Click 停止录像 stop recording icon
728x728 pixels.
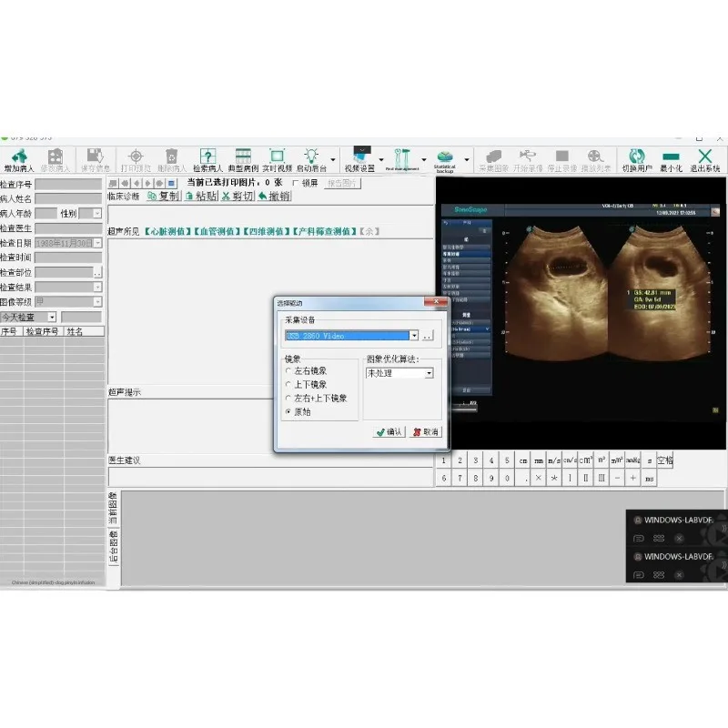coord(562,160)
